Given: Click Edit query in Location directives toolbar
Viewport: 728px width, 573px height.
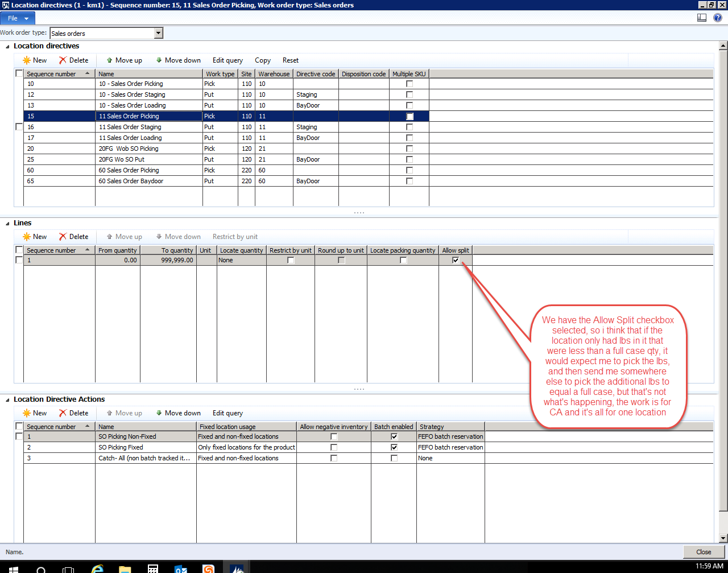Looking at the screenshot, I should [x=227, y=60].
